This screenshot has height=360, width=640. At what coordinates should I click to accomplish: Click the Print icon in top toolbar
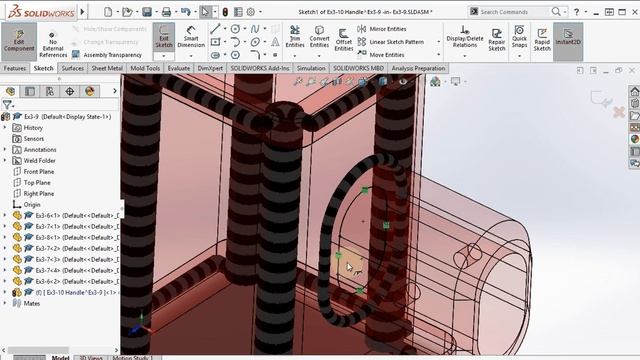[166, 12]
